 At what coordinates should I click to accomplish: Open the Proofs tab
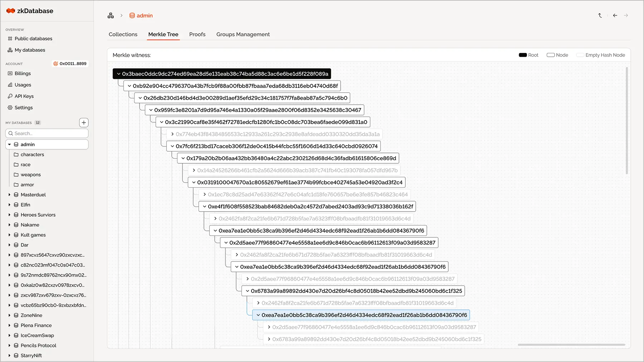coord(197,34)
